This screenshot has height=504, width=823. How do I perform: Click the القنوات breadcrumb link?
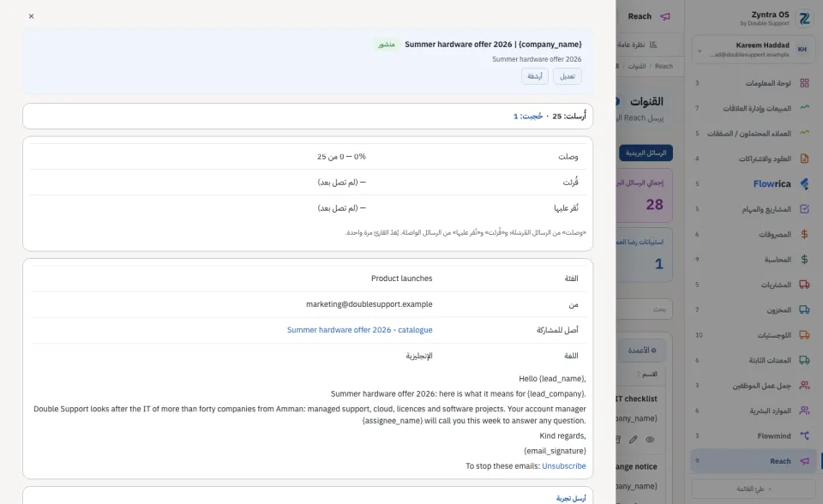coord(637,66)
